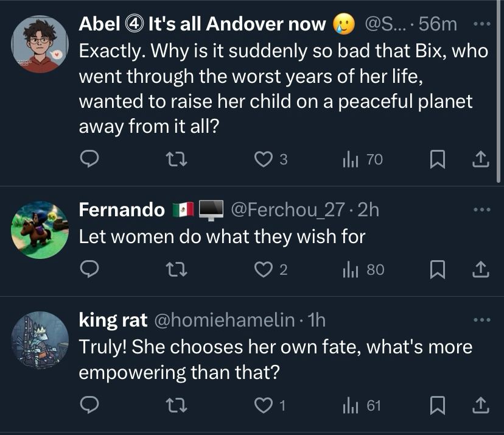Toggle the bookmark on Abel's tweet
504x435 pixels.
437,159
